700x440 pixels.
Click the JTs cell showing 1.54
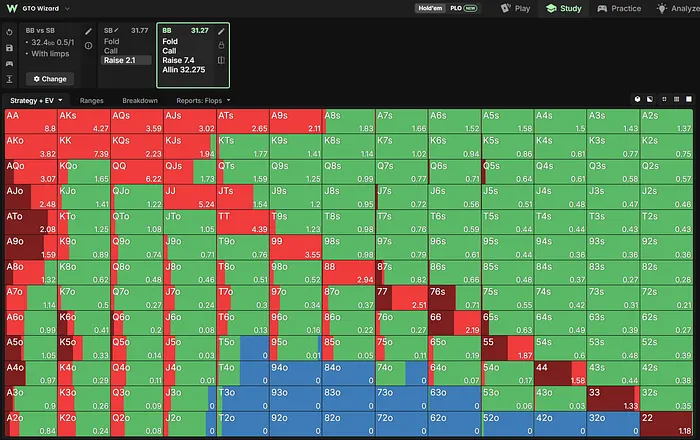(243, 197)
